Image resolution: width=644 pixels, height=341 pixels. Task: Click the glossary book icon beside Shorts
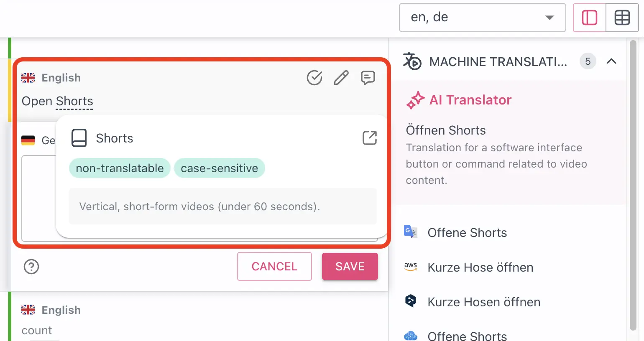click(79, 138)
